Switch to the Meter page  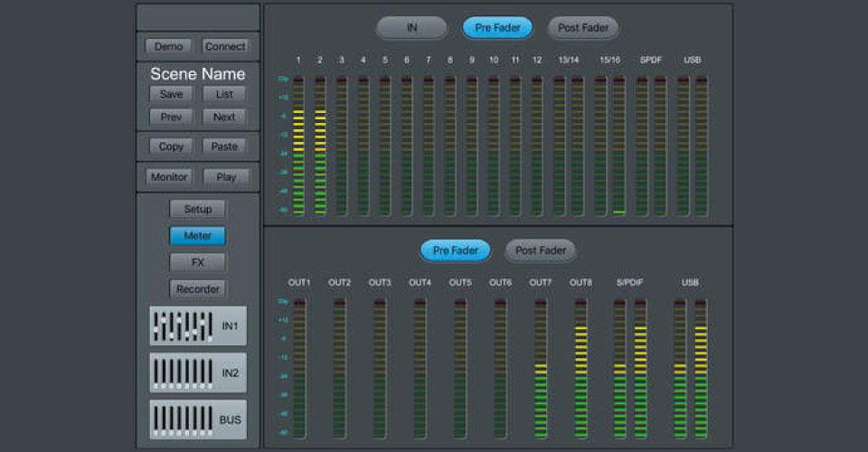coord(197,236)
